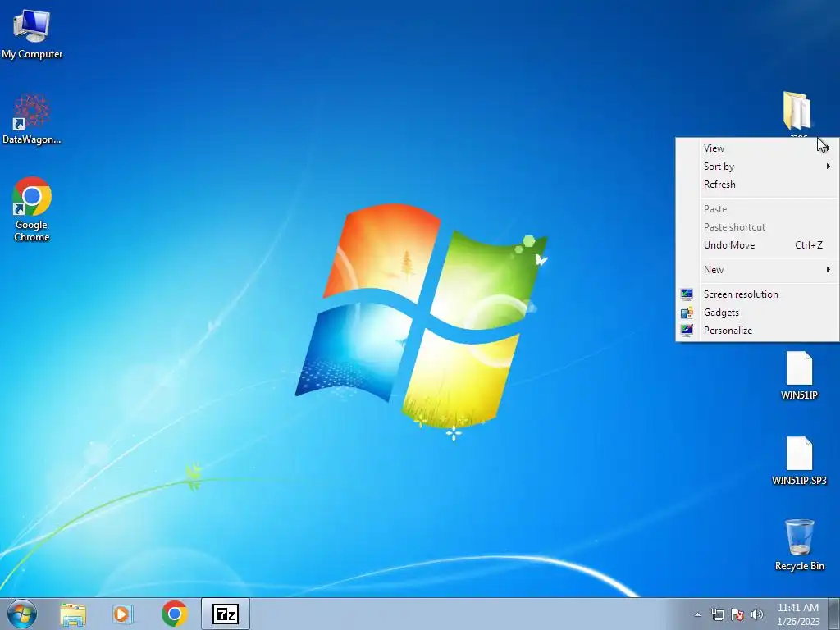Select the Recycle Bin icon

(799, 545)
